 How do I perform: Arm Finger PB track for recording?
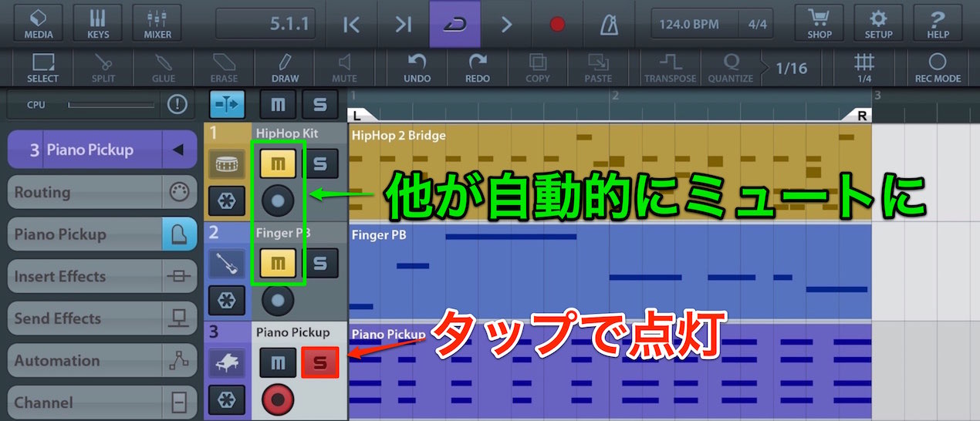[278, 301]
